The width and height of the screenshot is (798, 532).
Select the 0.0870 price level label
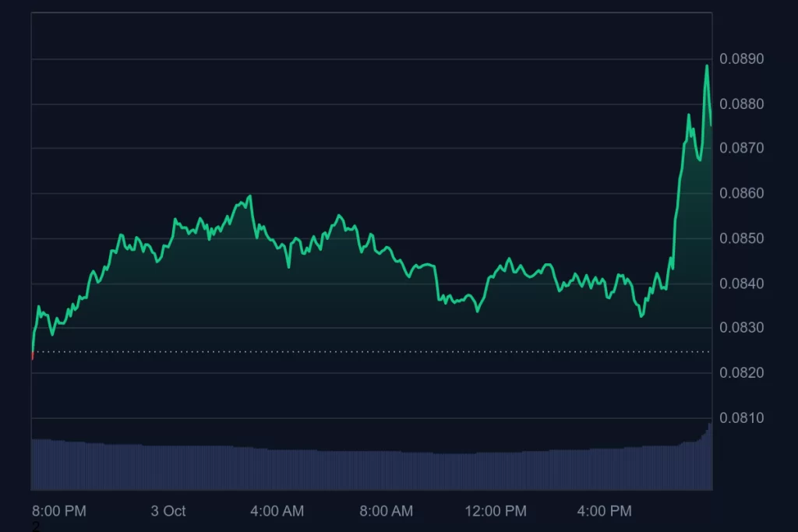tap(741, 148)
